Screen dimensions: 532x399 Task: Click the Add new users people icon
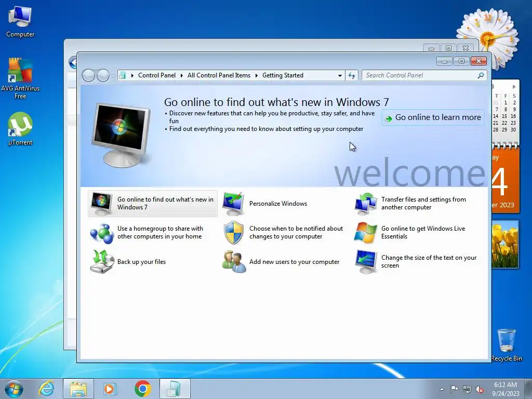pyautogui.click(x=234, y=262)
